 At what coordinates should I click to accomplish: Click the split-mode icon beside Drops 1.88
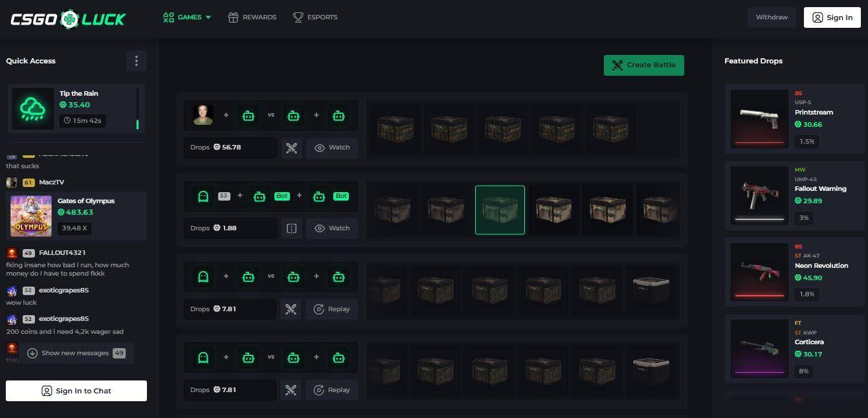pyautogui.click(x=291, y=228)
